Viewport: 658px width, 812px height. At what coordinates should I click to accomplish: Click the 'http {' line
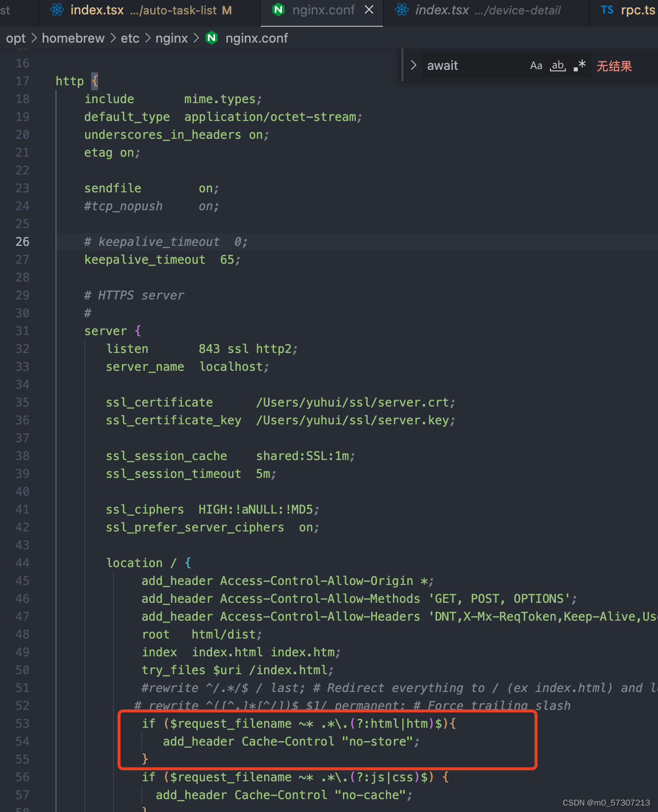(77, 81)
